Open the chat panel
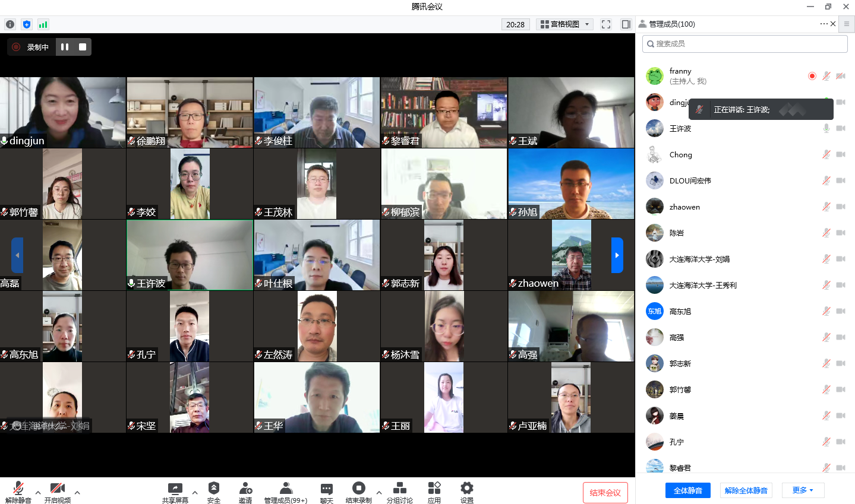This screenshot has width=855, height=504. [327, 492]
